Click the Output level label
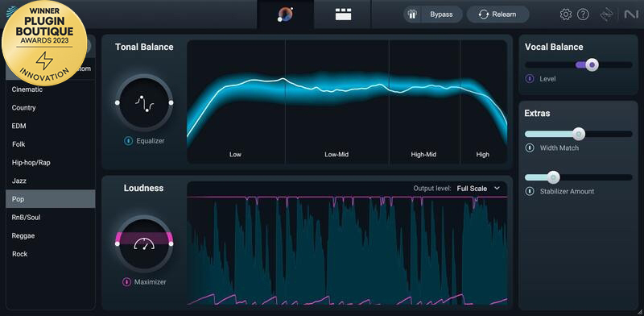644x316 pixels. point(432,189)
